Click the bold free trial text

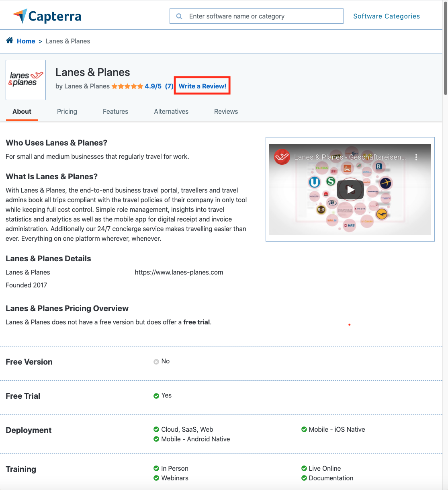[196, 322]
